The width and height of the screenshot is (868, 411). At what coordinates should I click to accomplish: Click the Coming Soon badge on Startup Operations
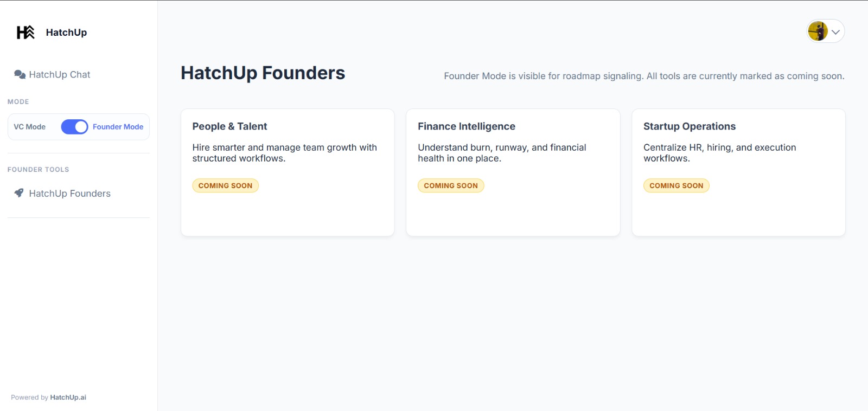tap(676, 185)
